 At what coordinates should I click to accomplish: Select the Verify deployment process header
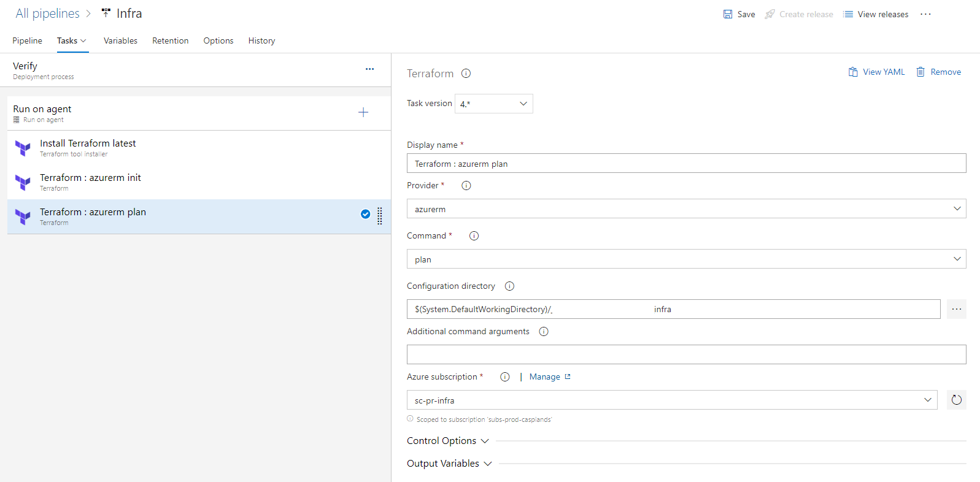195,70
